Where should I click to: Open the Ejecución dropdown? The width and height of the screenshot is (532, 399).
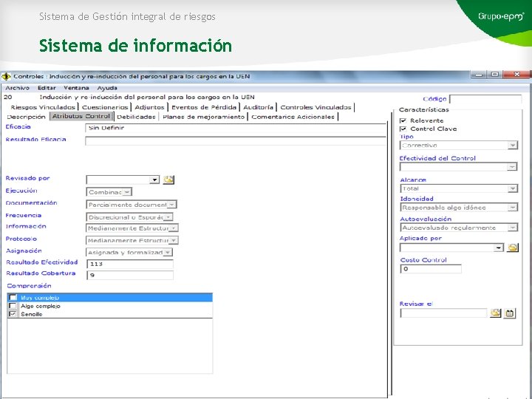tap(127, 192)
